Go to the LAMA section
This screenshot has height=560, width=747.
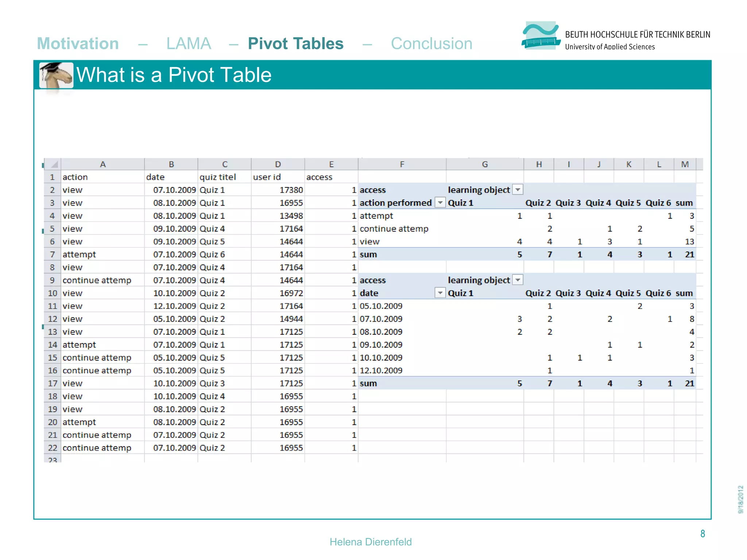(x=189, y=43)
